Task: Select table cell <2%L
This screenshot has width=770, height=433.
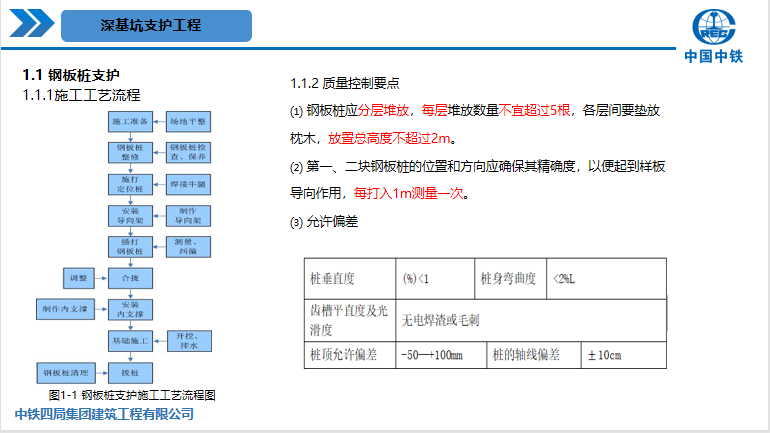Action: tap(606, 279)
